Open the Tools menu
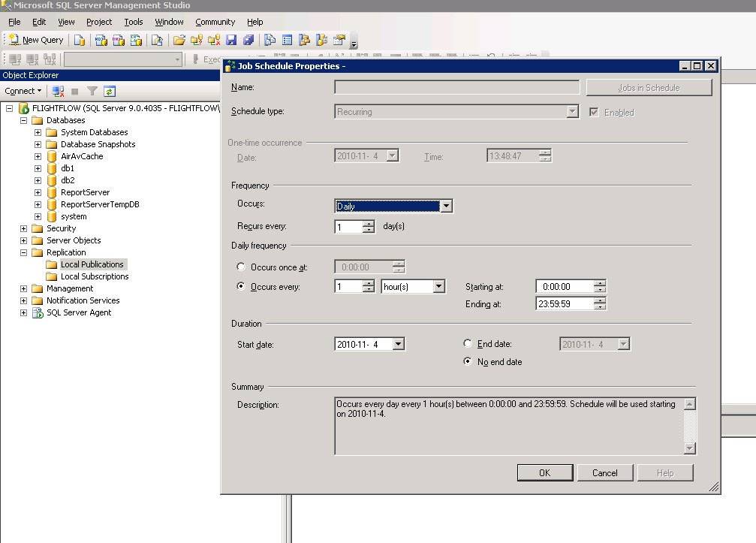The width and height of the screenshot is (756, 543). [x=134, y=22]
